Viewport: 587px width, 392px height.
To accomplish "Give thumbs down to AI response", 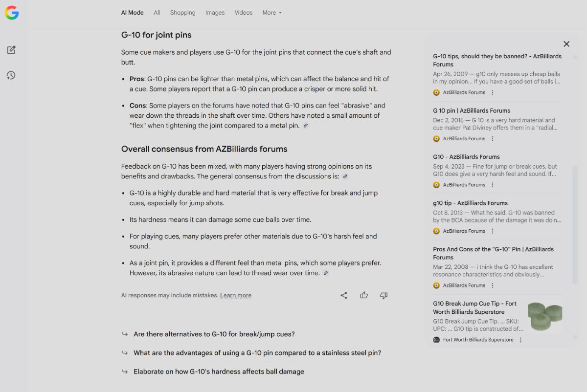I will 384,295.
